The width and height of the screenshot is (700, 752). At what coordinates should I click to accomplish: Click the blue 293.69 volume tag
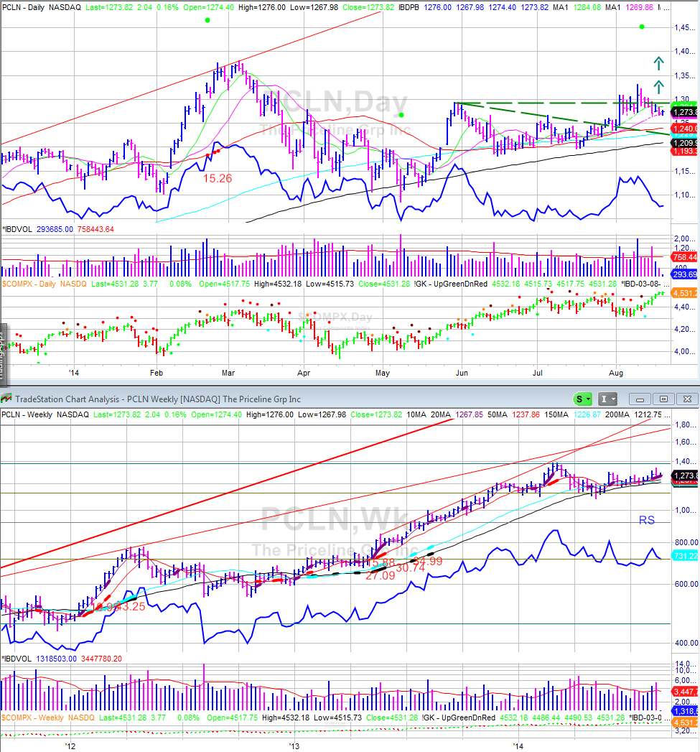[x=685, y=274]
